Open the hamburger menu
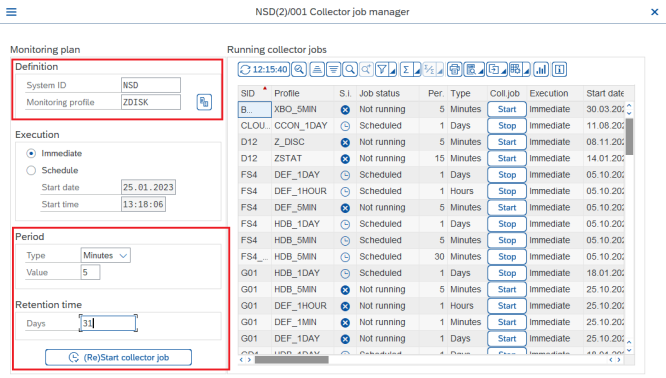This screenshot has height=378, width=666. pos(11,12)
